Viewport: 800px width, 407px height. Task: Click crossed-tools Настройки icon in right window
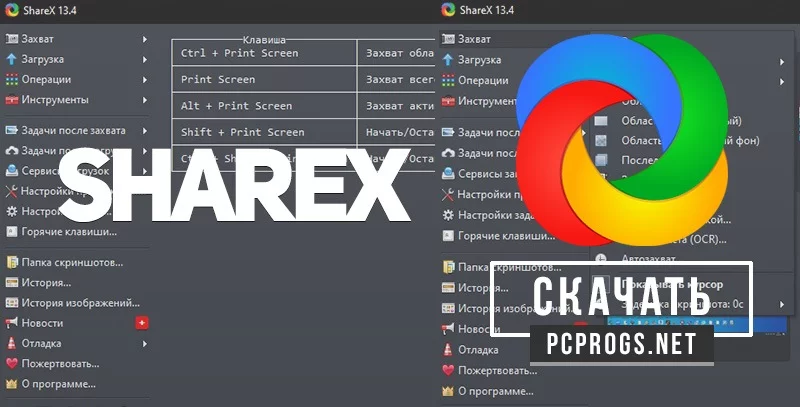pos(448,194)
